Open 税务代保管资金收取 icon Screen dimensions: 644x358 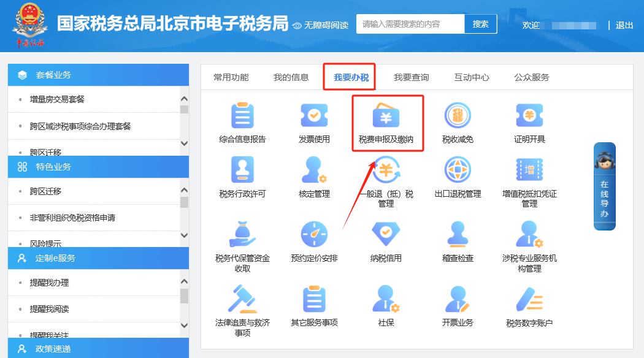click(242, 234)
